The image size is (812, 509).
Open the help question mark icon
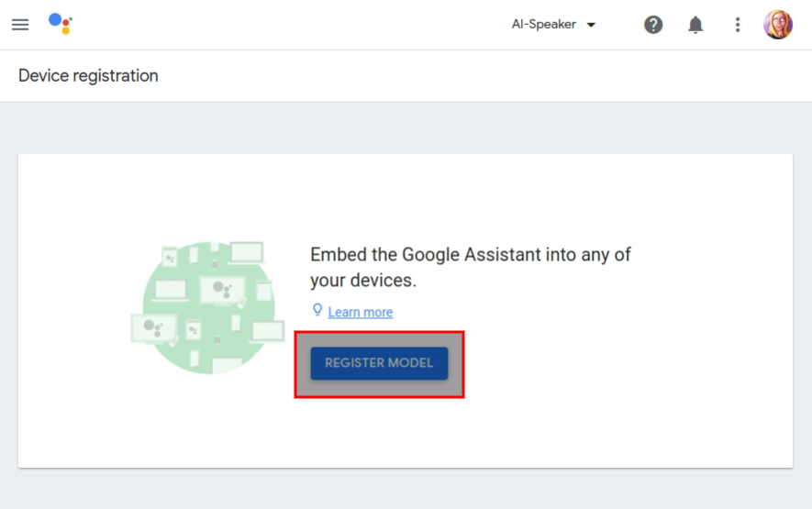pos(653,25)
